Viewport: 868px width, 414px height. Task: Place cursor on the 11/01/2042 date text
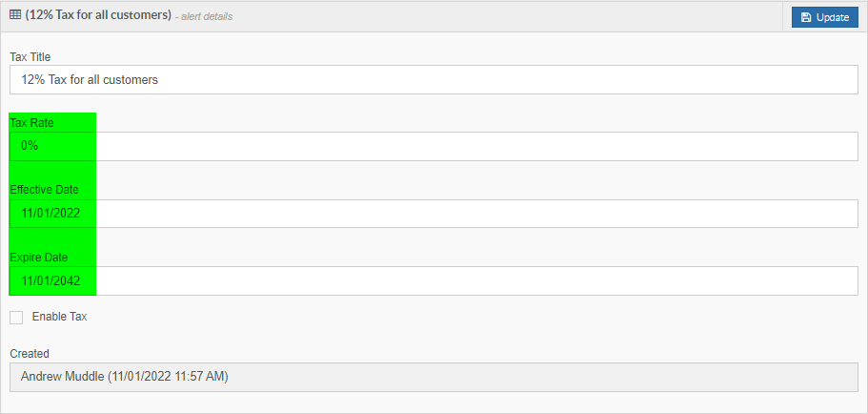pyautogui.click(x=50, y=281)
